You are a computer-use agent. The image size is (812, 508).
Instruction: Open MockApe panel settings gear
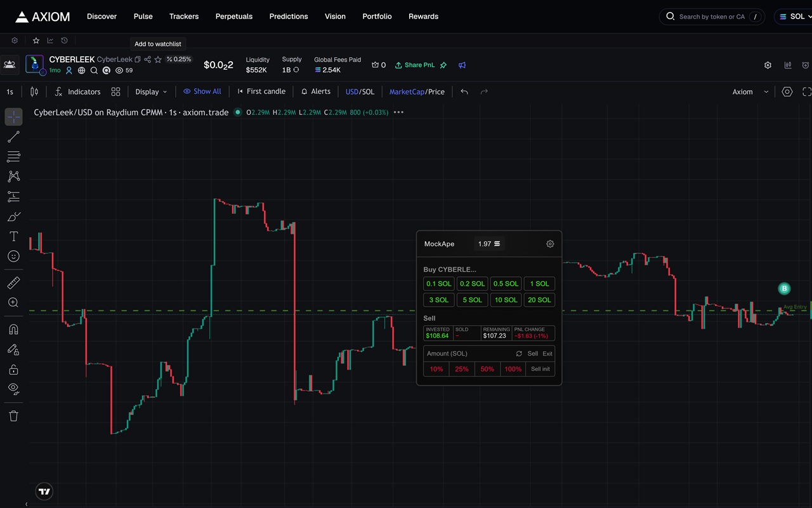[550, 244]
